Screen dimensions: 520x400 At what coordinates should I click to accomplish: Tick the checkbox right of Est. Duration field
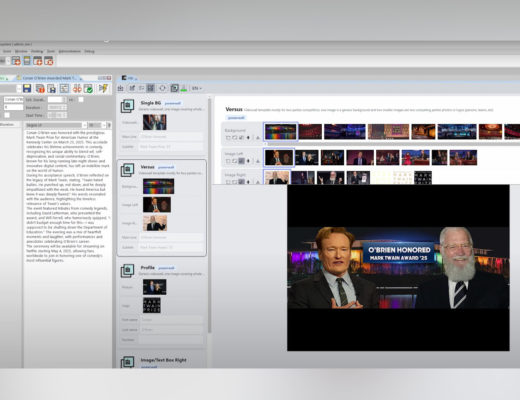[x=81, y=99]
